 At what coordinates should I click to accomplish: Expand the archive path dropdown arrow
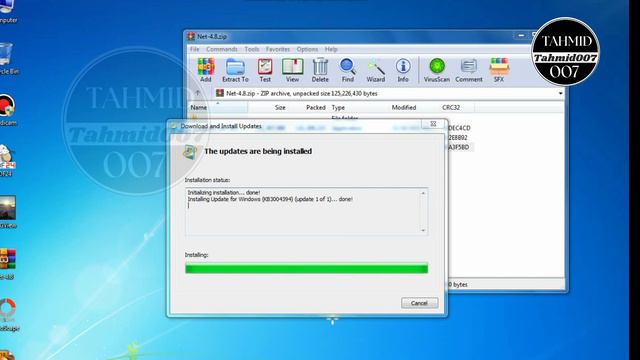point(560,93)
